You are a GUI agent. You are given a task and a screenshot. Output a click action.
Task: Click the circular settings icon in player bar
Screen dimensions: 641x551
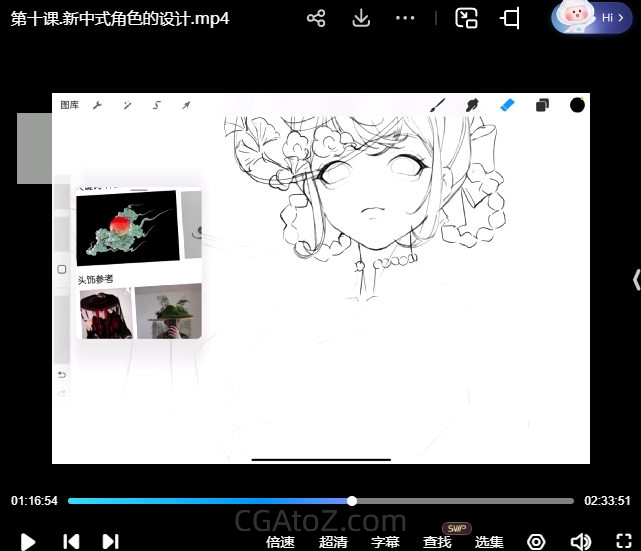[x=536, y=542]
